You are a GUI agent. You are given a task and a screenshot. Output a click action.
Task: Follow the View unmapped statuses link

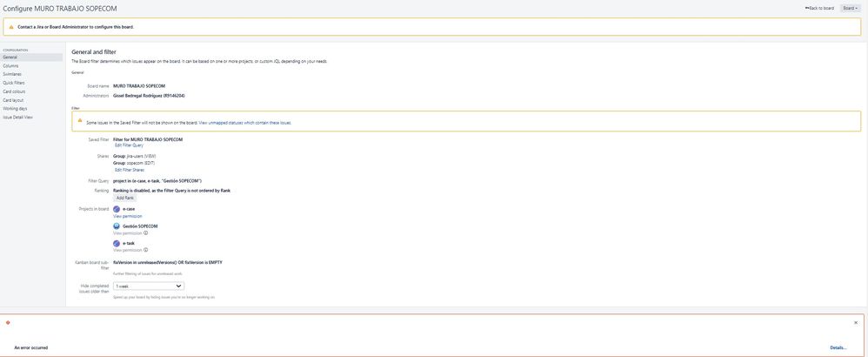245,123
